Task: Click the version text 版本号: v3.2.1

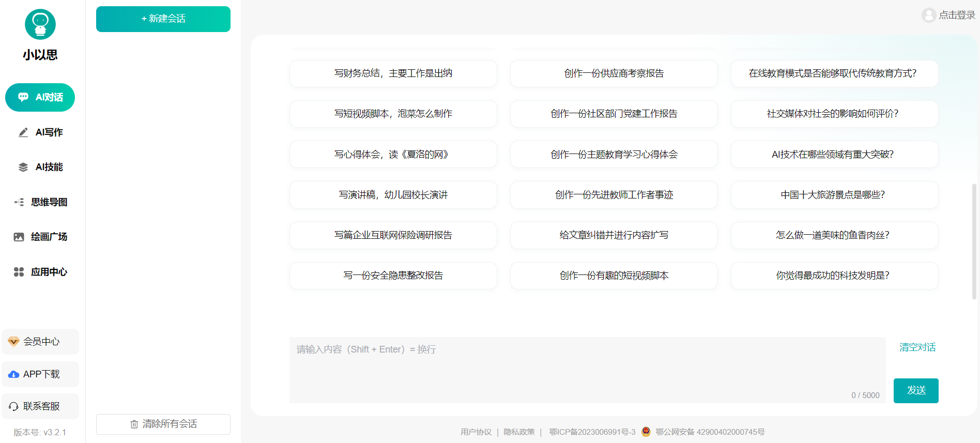Action: [x=40, y=433]
